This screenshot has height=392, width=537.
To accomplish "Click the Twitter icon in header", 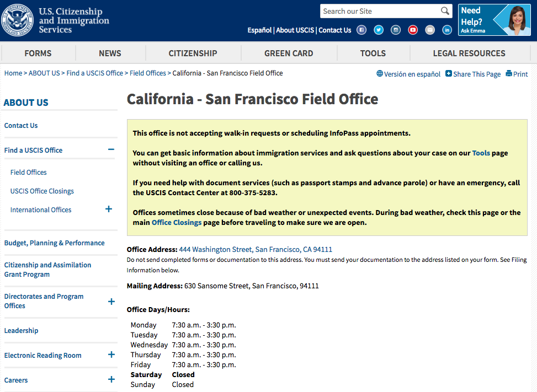I will coord(379,30).
